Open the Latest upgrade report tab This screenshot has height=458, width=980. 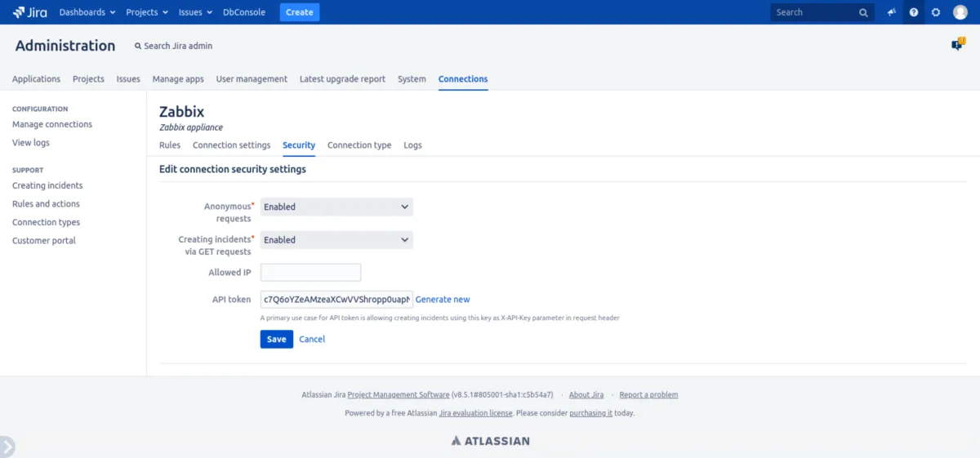[342, 79]
